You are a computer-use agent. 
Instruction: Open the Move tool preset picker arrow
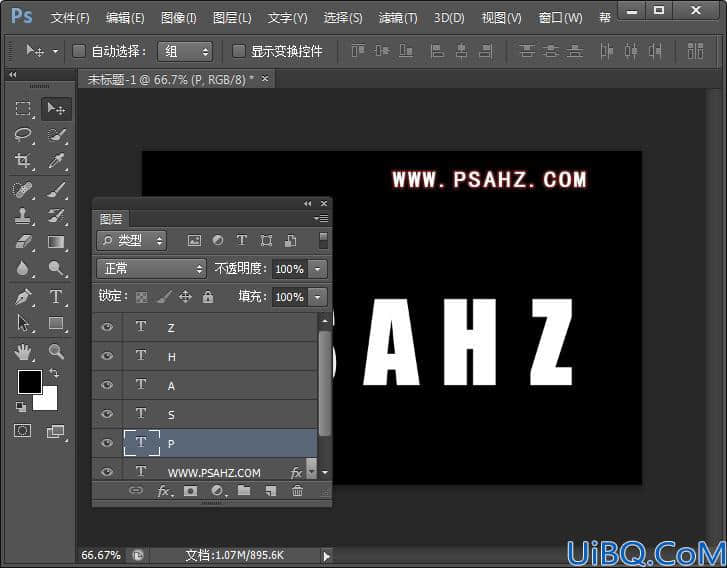click(55, 51)
